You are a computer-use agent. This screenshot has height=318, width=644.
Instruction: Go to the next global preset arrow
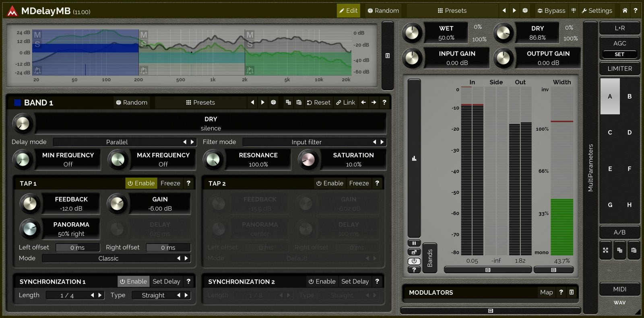point(514,11)
